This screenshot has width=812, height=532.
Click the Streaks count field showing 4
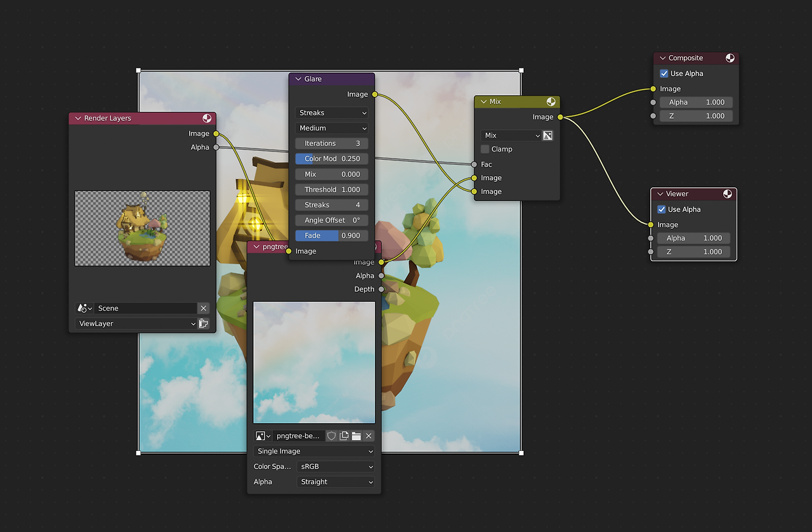(332, 205)
